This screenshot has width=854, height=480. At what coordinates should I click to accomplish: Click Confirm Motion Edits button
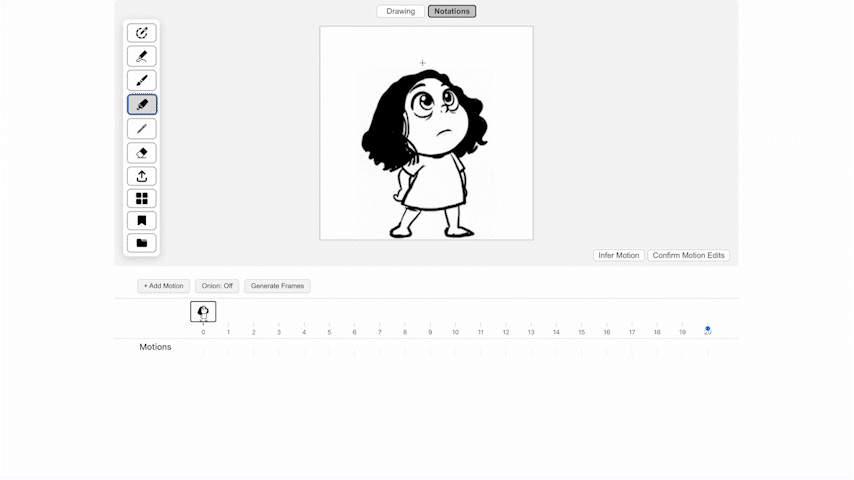[688, 256]
